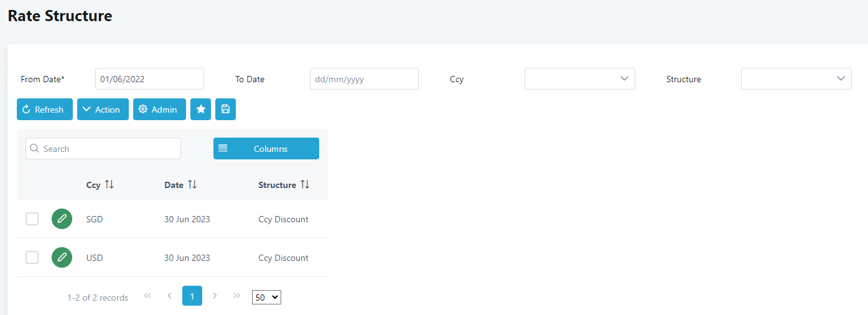Open the Ccy filter dropdown
Screen dimensions: 868x315
click(x=579, y=79)
